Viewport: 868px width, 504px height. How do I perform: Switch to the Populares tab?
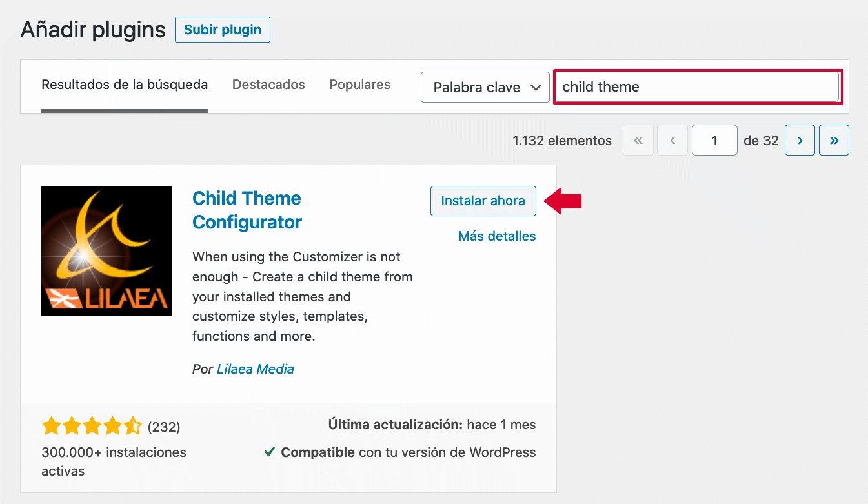[359, 85]
